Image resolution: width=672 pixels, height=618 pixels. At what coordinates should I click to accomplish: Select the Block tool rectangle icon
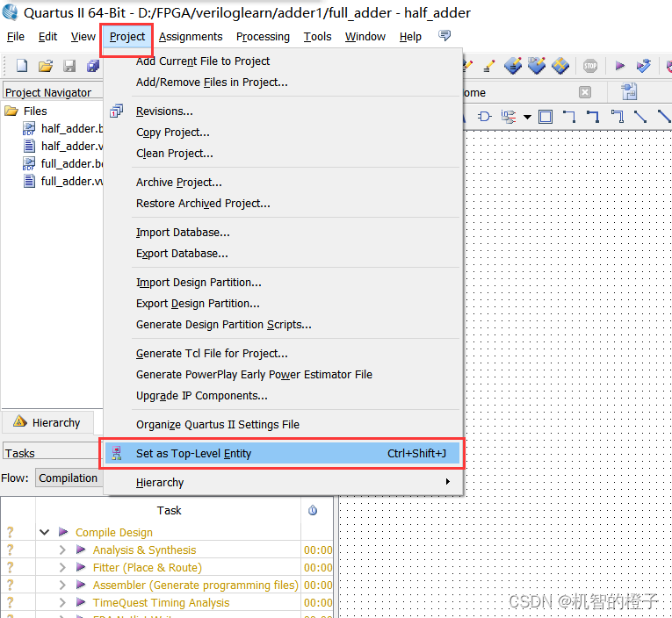(x=546, y=117)
